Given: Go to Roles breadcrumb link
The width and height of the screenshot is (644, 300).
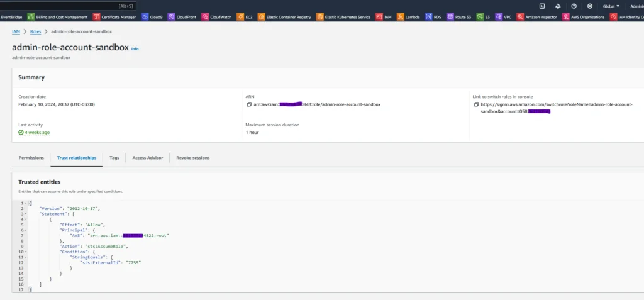Looking at the screenshot, I should pyautogui.click(x=35, y=31).
